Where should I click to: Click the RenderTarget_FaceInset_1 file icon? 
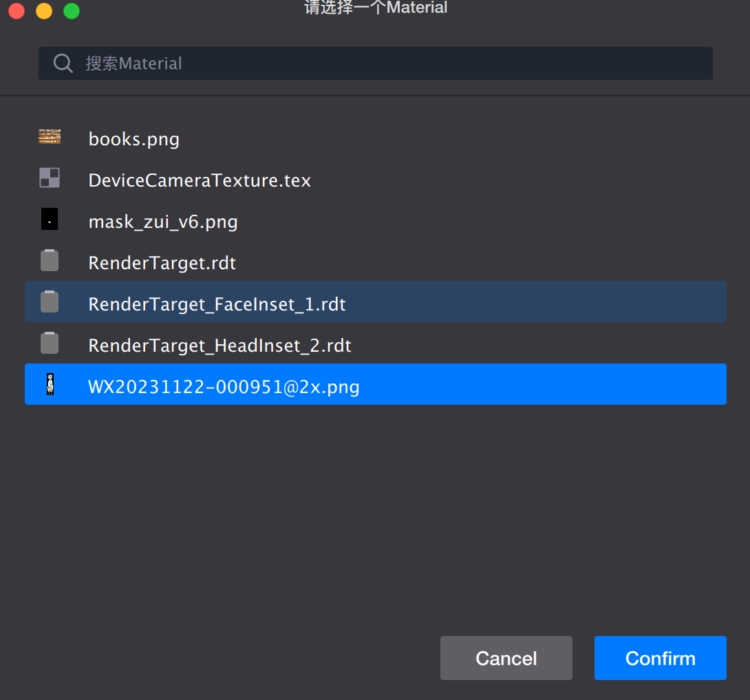50,302
